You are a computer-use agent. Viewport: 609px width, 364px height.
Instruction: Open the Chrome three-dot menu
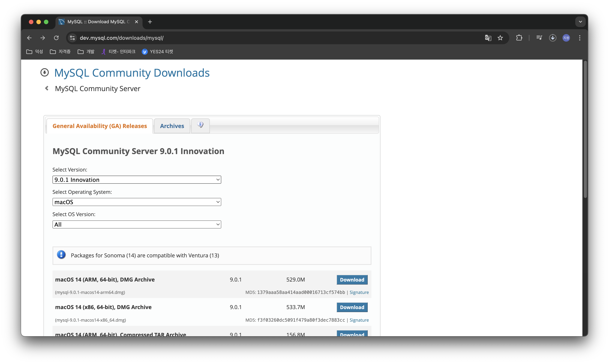click(580, 38)
